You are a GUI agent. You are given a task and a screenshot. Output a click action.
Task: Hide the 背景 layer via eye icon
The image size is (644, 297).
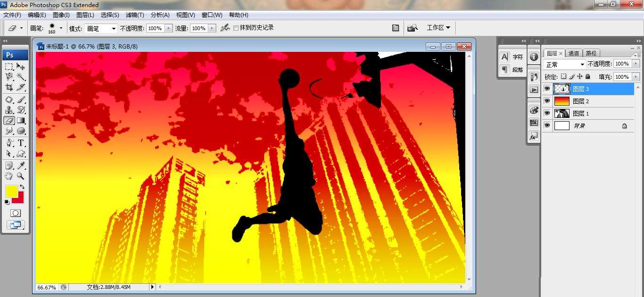547,125
